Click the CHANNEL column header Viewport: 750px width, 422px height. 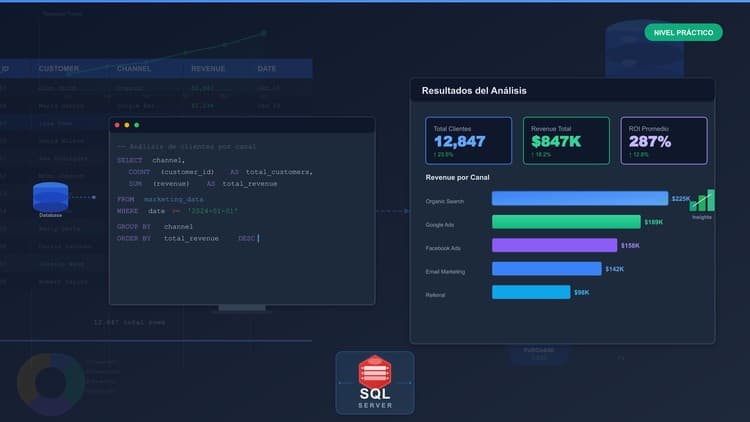point(134,69)
